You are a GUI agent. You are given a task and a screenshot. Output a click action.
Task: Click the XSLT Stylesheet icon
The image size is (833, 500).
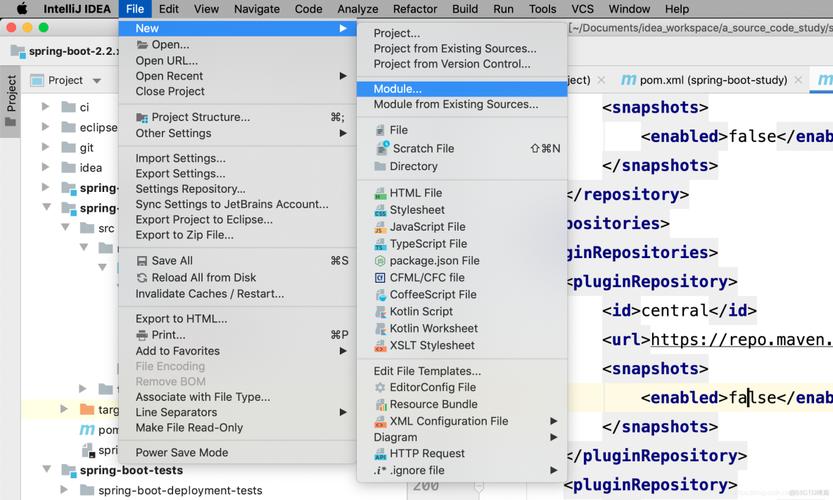coord(380,346)
